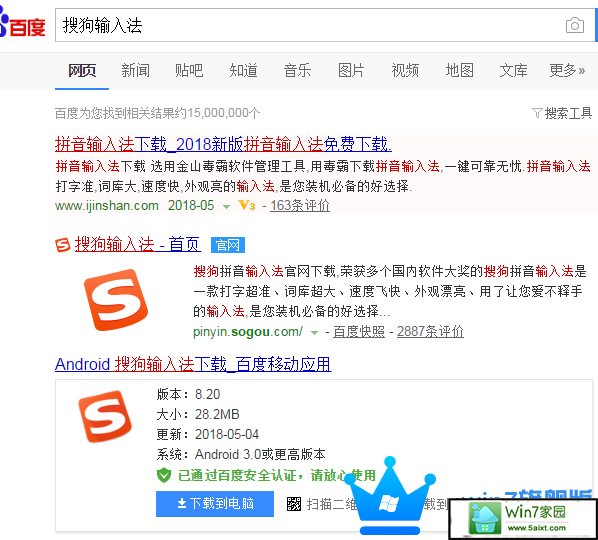The image size is (598, 540).
Task: Click the blue 官网 official badge
Action: (x=228, y=245)
